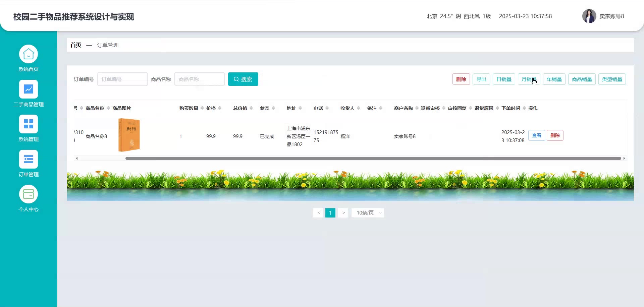The height and width of the screenshot is (307, 644).
Task: Open 日销量 daily sales
Action: click(504, 79)
